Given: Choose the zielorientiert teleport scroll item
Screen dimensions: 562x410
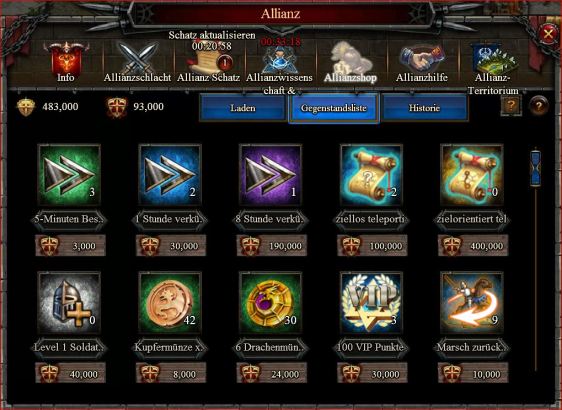Looking at the screenshot, I should (x=472, y=175).
